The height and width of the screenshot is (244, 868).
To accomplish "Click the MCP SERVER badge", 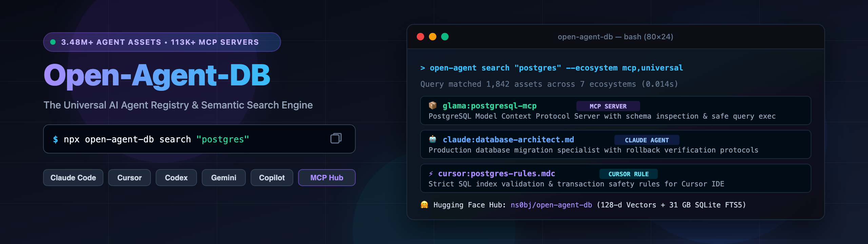I will pos(608,106).
